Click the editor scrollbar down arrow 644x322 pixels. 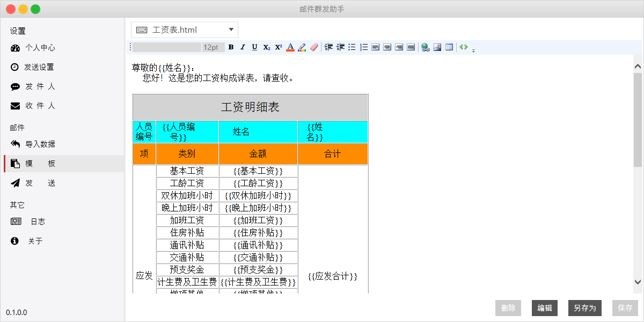638,282
